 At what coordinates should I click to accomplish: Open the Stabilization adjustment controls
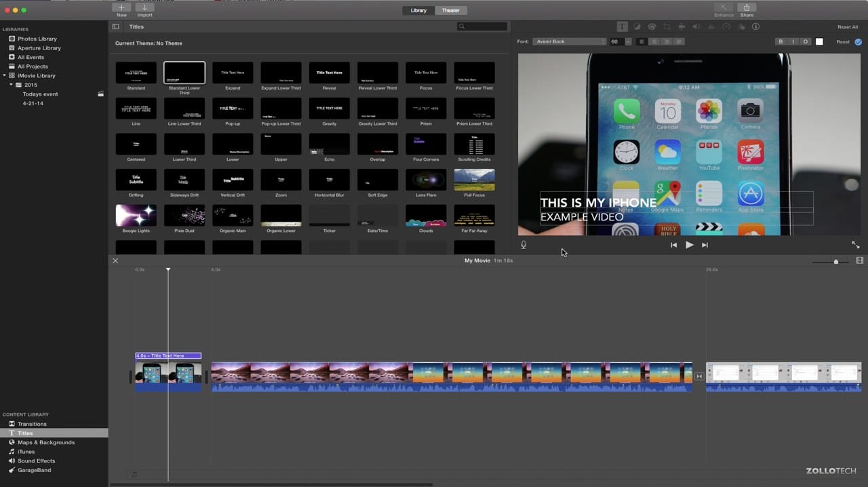pos(682,26)
